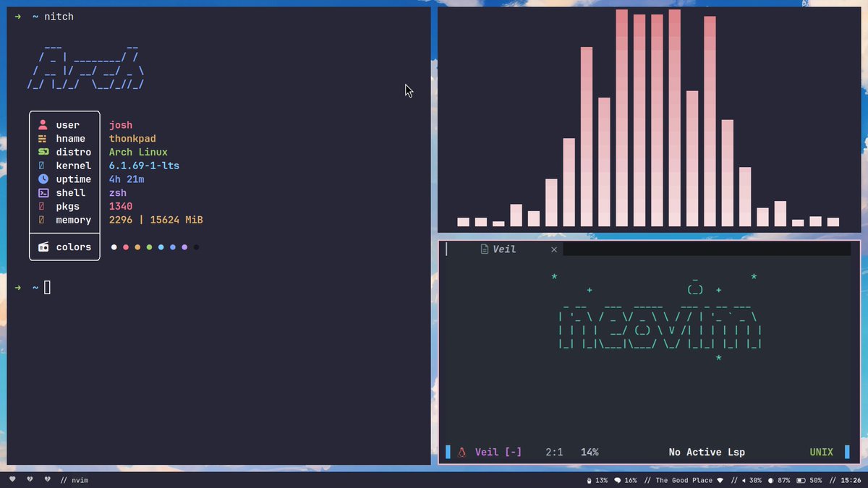Click the shell terminal icon
The width and height of the screenshot is (868, 488).
tap(43, 193)
